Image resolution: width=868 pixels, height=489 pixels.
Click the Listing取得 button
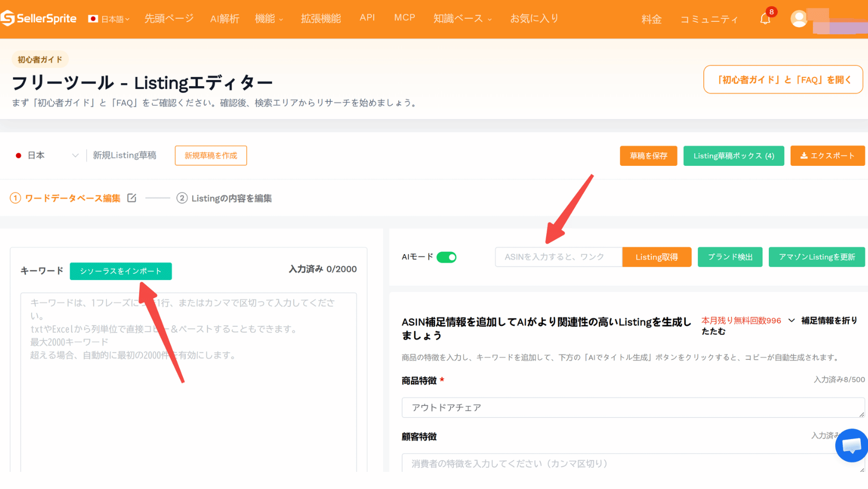click(x=657, y=257)
